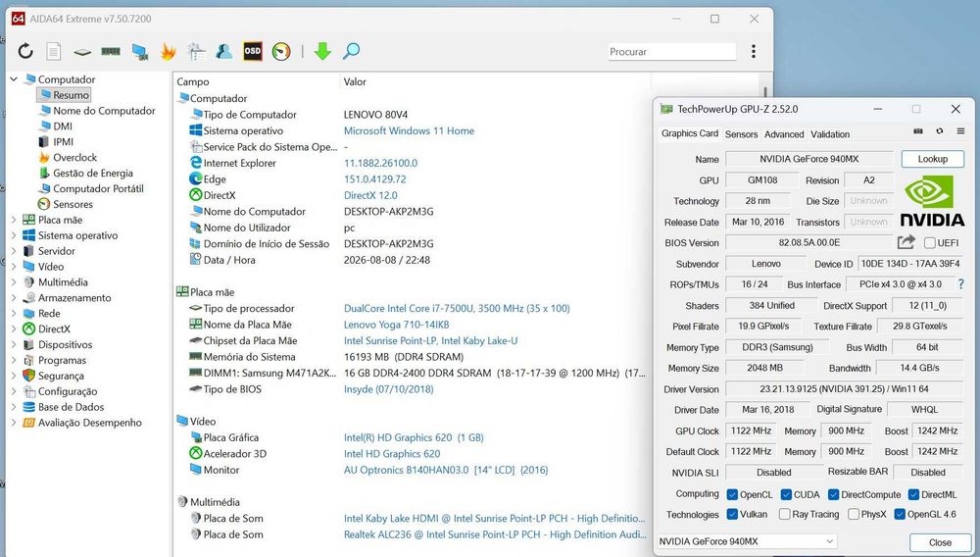Switch to the Advanced tab in GPU-Z
Viewport: 980px width, 557px height.
coord(784,133)
